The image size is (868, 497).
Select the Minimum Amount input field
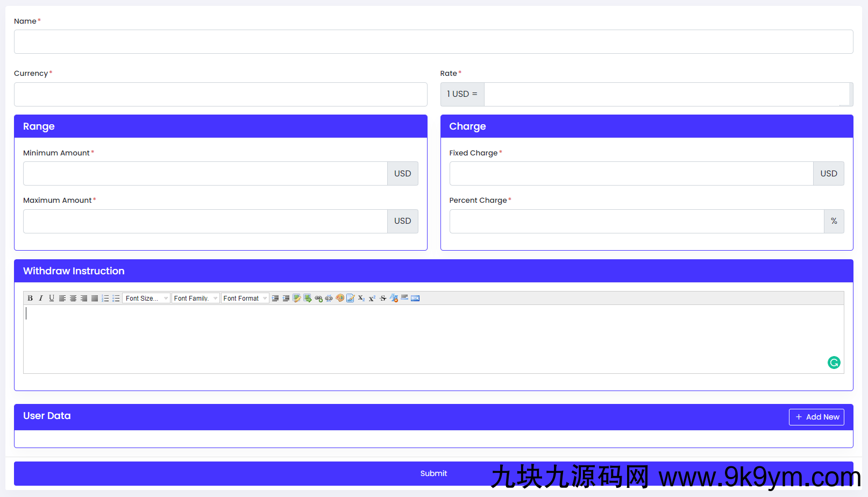[205, 174]
